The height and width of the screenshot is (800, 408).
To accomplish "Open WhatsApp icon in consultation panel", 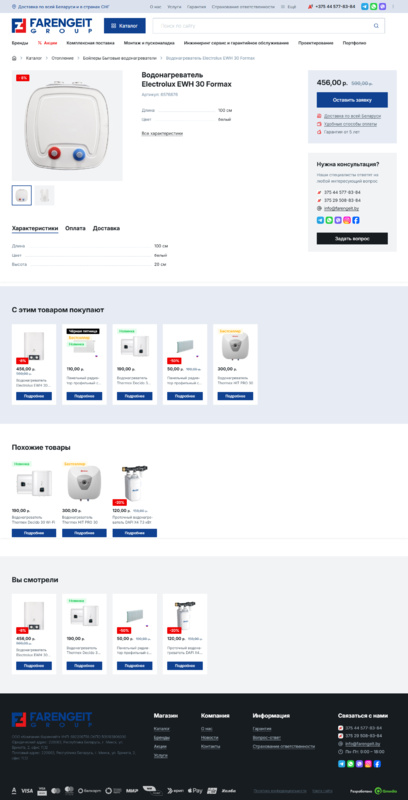I will coord(329,220).
